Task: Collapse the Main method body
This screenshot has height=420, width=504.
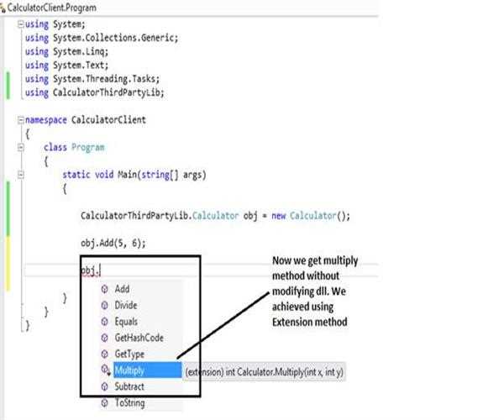Action: click(21, 175)
